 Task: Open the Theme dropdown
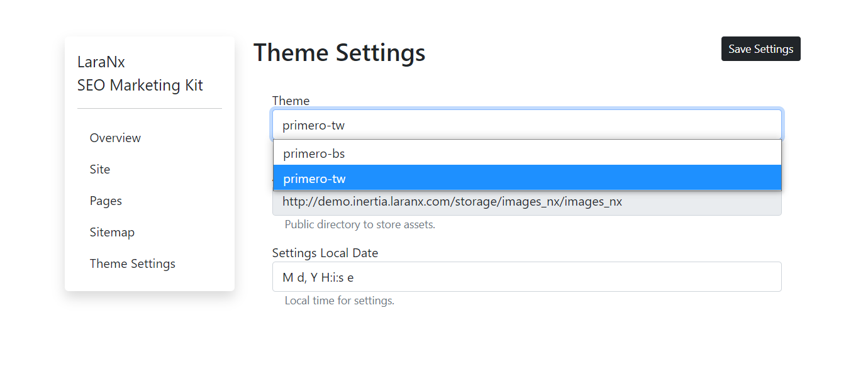click(x=526, y=124)
